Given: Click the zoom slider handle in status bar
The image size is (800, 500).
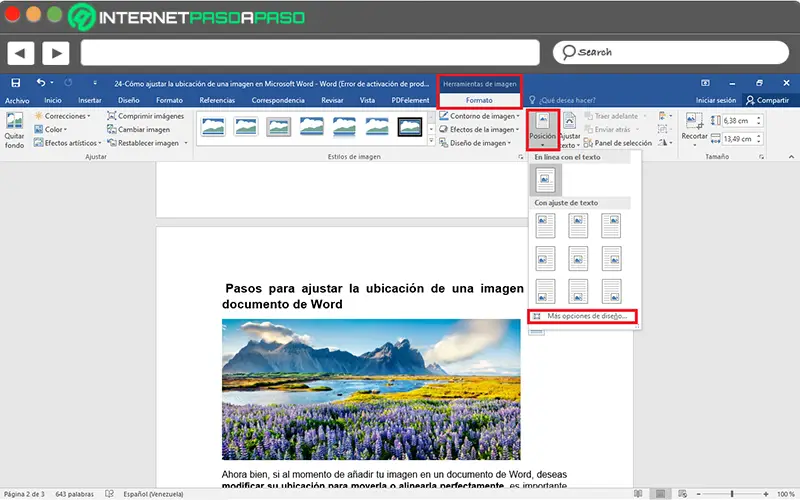Looking at the screenshot, I should tap(732, 494).
